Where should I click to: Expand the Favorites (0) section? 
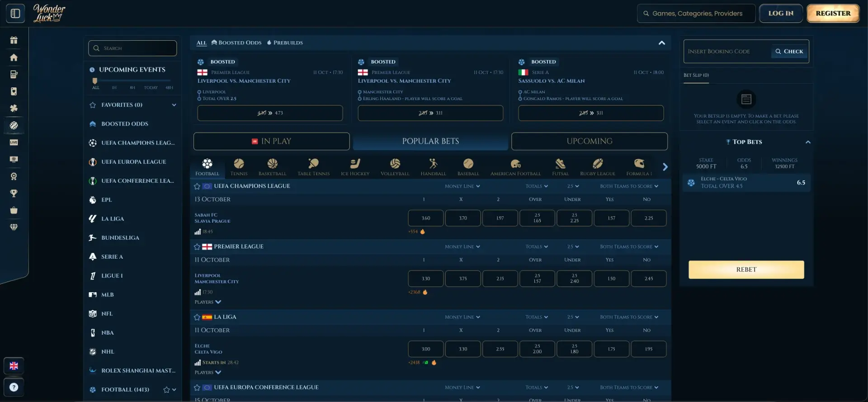tap(174, 105)
